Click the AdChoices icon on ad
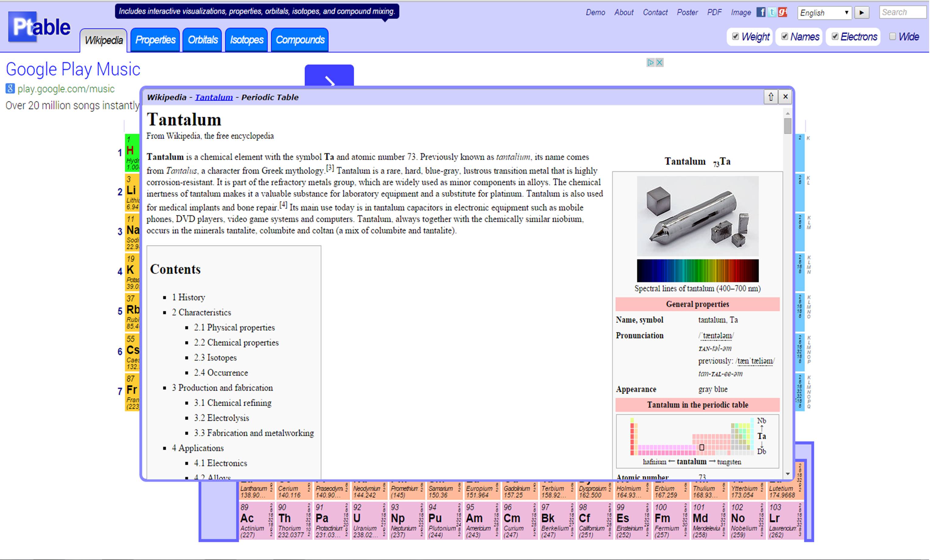This screenshot has height=560, width=934. pos(650,63)
